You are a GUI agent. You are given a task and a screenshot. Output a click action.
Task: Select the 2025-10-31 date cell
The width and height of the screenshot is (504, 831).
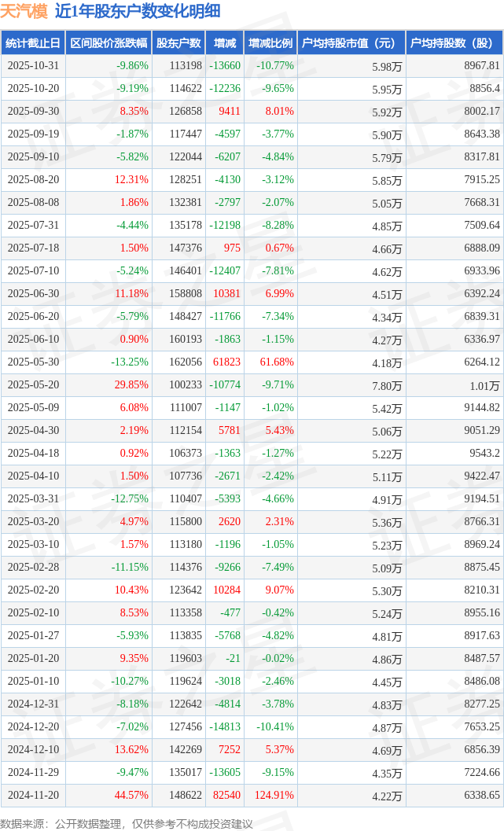coord(33,66)
